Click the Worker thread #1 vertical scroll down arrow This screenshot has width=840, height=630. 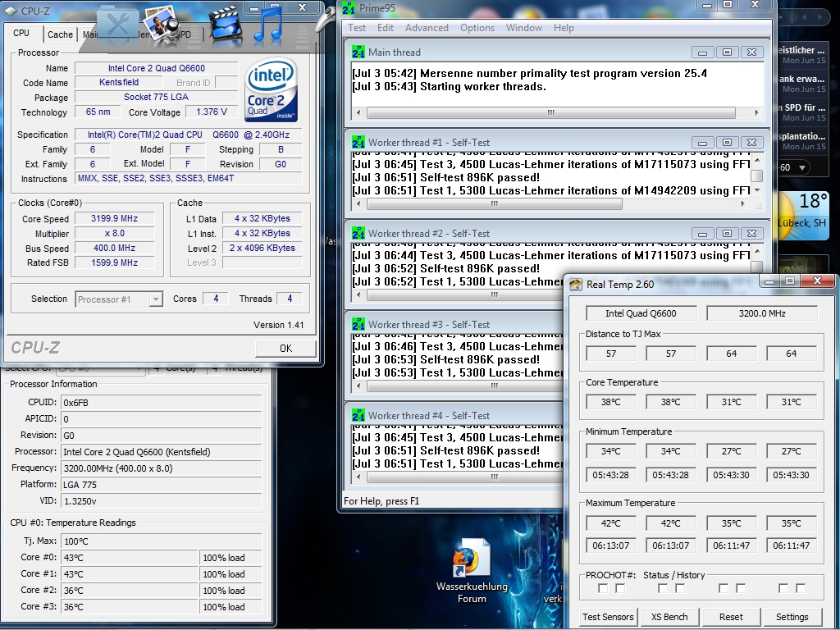757,190
